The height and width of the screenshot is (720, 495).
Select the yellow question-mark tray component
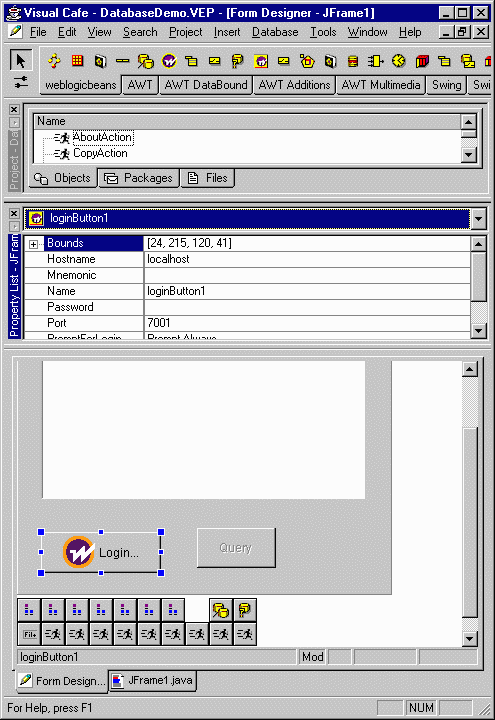(245, 610)
